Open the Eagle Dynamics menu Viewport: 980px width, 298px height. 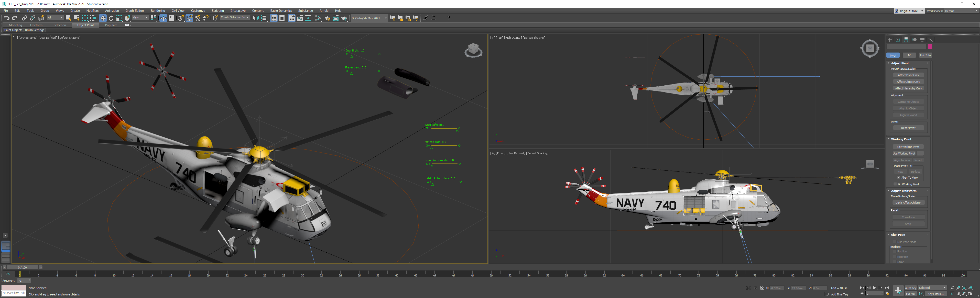281,11
